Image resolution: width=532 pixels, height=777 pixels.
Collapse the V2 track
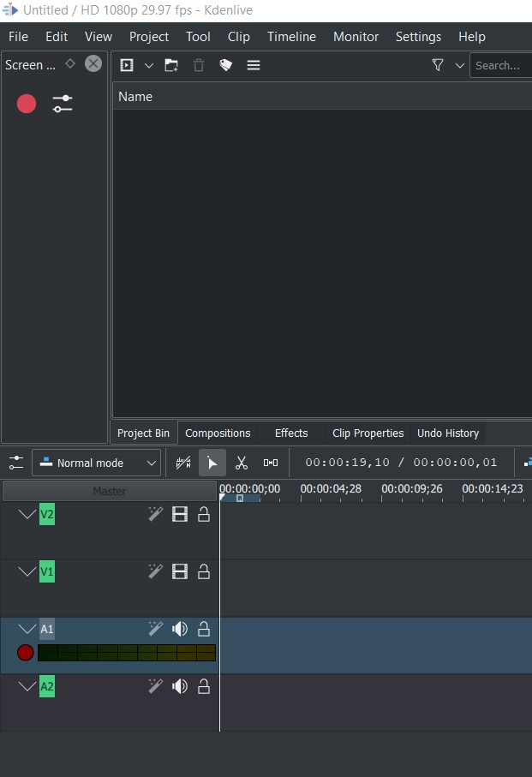(x=27, y=514)
